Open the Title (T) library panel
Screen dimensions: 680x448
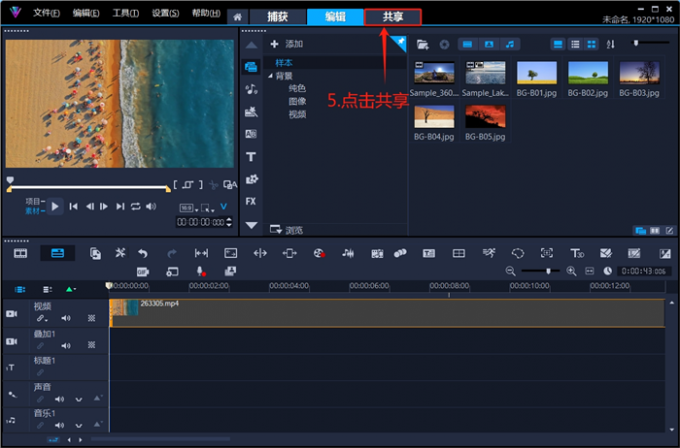point(251,157)
